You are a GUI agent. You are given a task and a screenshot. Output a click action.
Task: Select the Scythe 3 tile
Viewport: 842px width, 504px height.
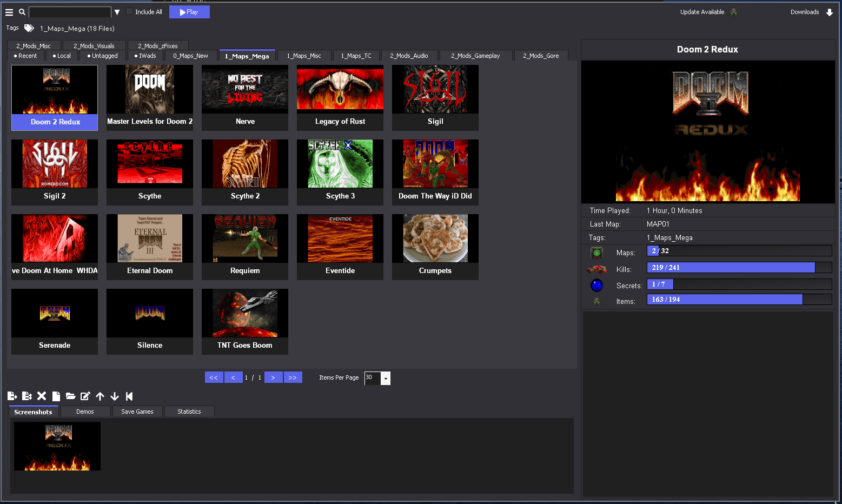tap(340, 173)
